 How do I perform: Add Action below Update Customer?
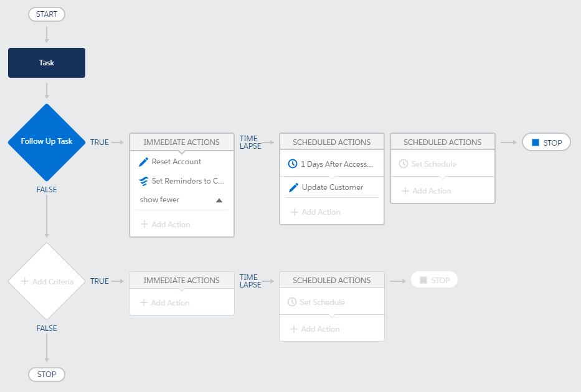tap(316, 212)
